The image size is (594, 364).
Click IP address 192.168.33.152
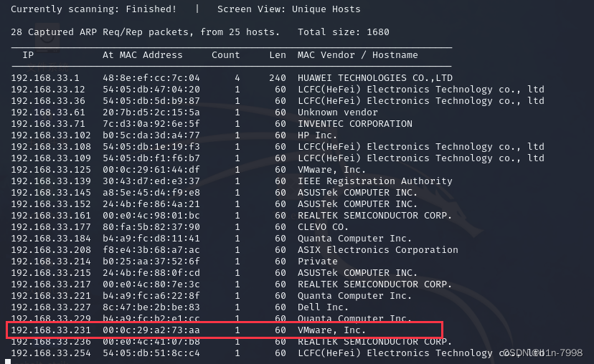click(x=51, y=204)
